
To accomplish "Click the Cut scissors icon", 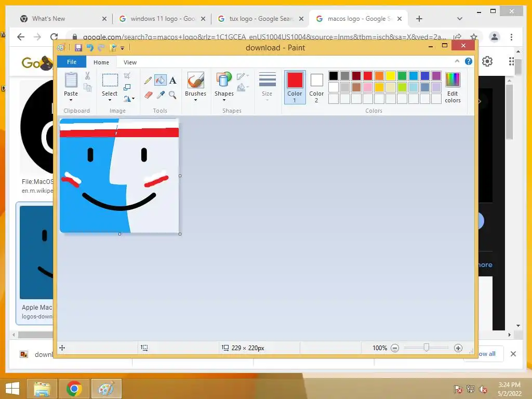I will (x=87, y=76).
